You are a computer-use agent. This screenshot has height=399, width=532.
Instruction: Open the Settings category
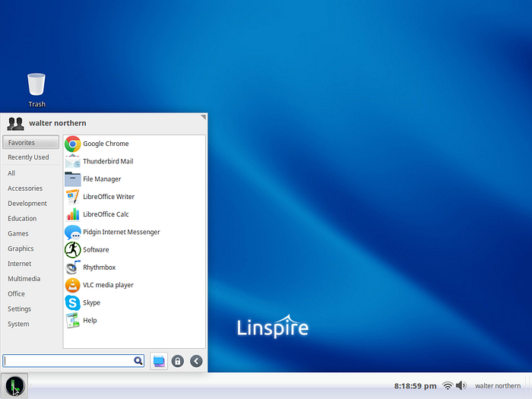[x=31, y=309]
